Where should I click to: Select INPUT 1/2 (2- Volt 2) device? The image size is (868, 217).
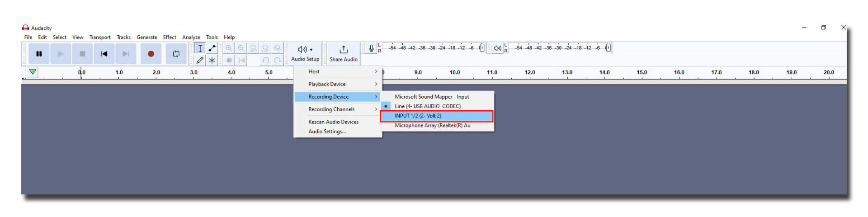pos(437,116)
